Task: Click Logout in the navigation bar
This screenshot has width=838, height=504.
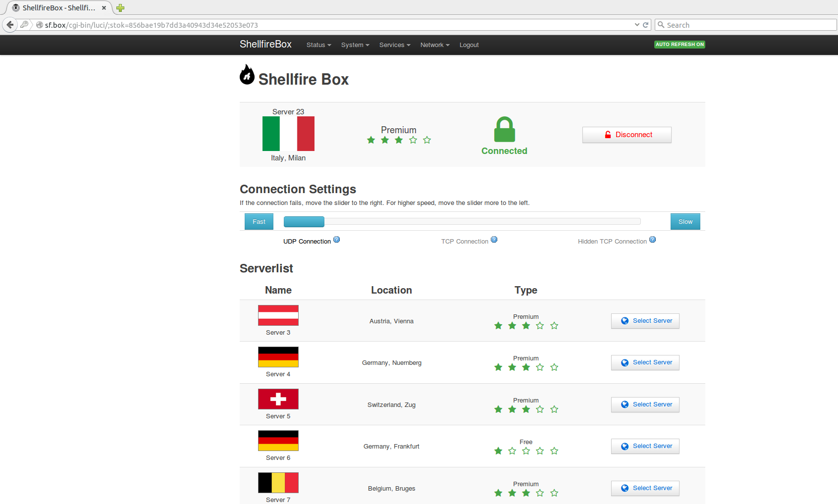Action: click(469, 45)
